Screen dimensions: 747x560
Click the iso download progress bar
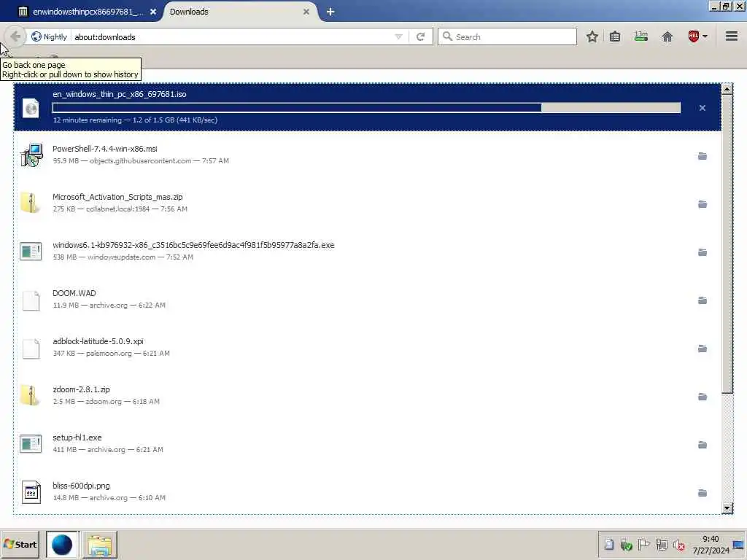(x=366, y=108)
